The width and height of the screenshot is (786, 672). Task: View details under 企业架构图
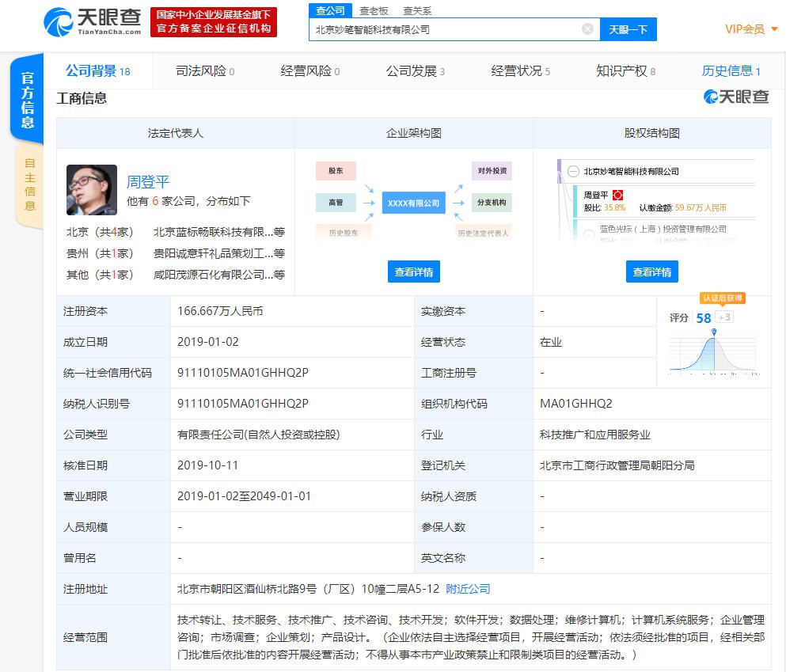click(414, 271)
